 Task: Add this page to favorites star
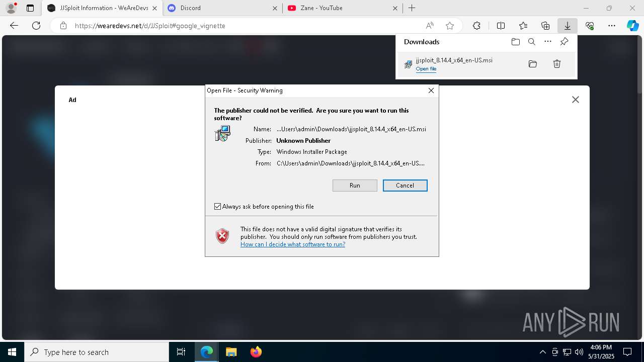tap(450, 26)
